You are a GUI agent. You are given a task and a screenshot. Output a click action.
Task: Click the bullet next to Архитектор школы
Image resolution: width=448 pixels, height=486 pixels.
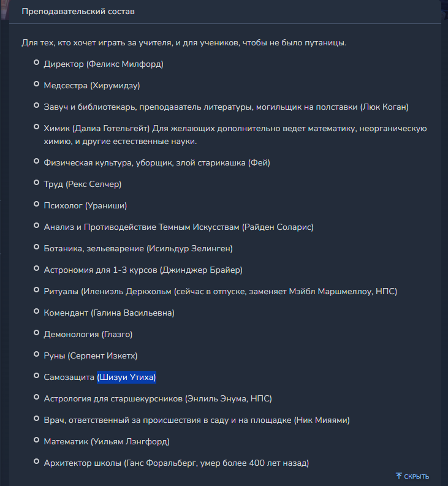(36, 461)
